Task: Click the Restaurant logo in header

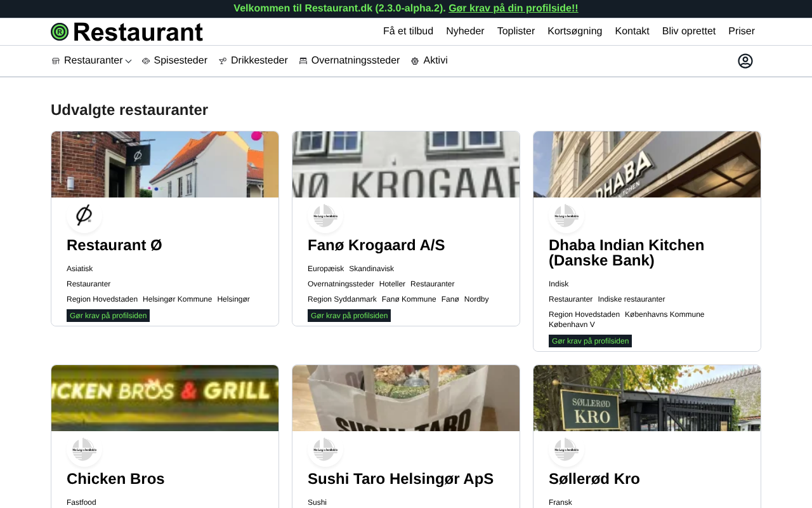Action: 127,32
